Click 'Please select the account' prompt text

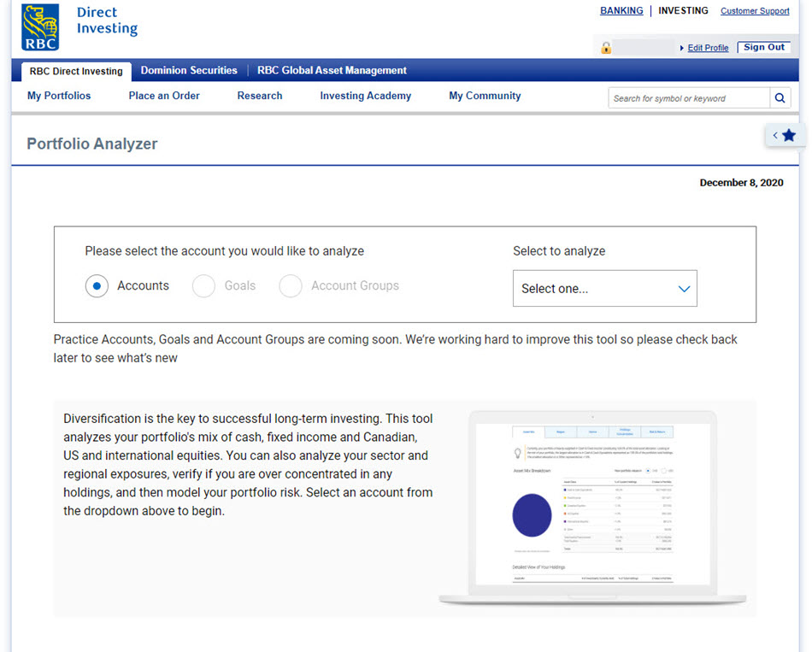click(225, 251)
